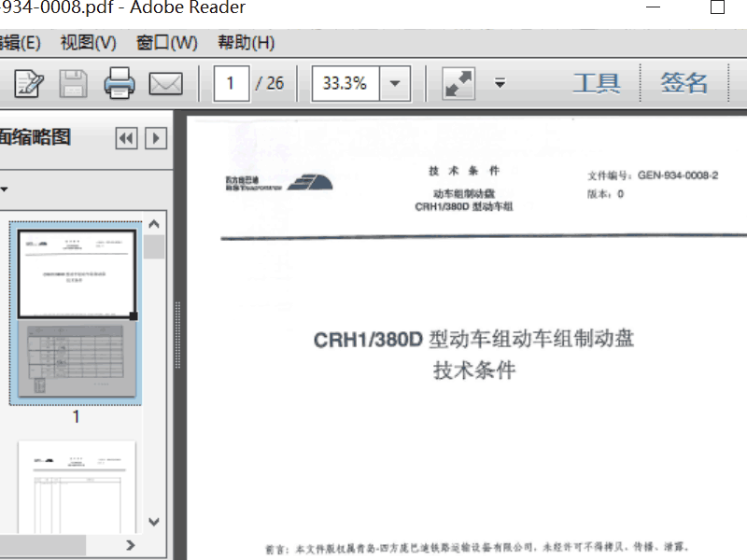Open the 帮助(H) menu
The height and width of the screenshot is (560, 747).
click(247, 43)
